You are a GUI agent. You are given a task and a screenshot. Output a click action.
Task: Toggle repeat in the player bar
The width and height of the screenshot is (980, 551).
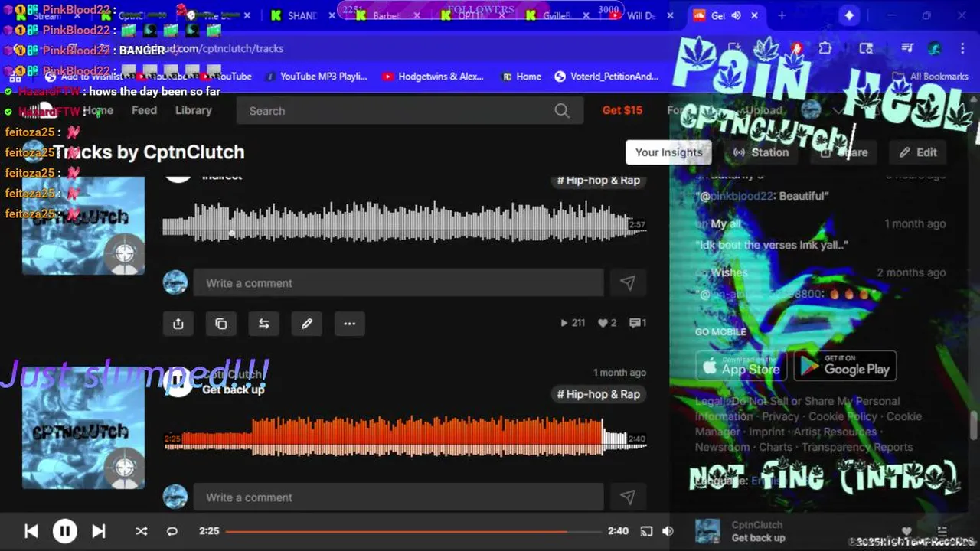pos(172,531)
